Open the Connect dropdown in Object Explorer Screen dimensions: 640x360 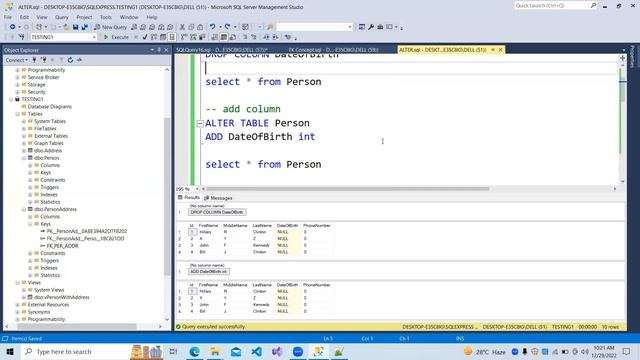(16, 60)
